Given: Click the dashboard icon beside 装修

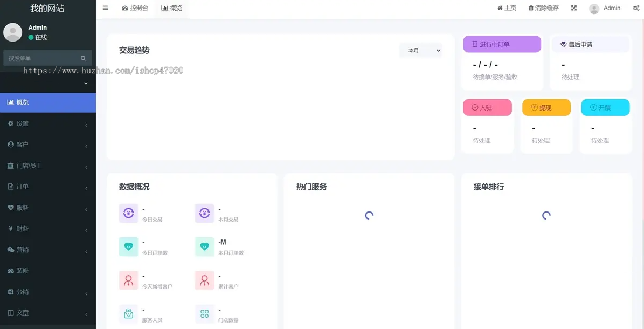Looking at the screenshot, I should pyautogui.click(x=11, y=271).
